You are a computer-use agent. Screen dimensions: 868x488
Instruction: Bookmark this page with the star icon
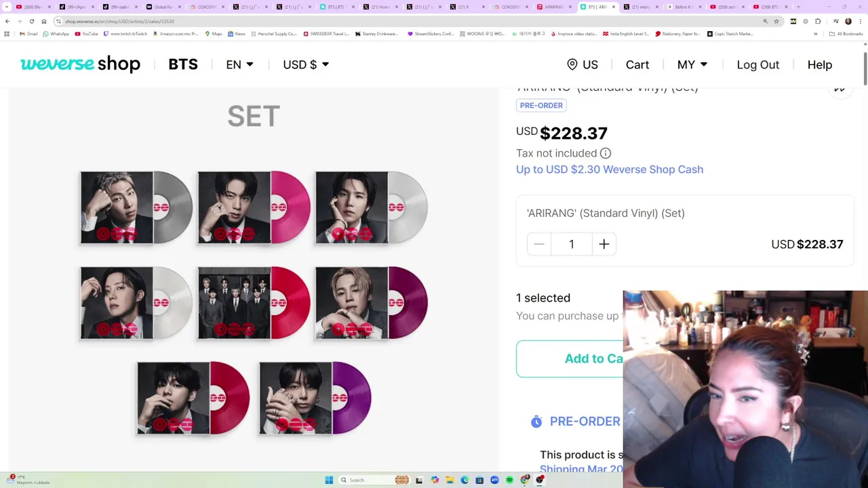(776, 21)
